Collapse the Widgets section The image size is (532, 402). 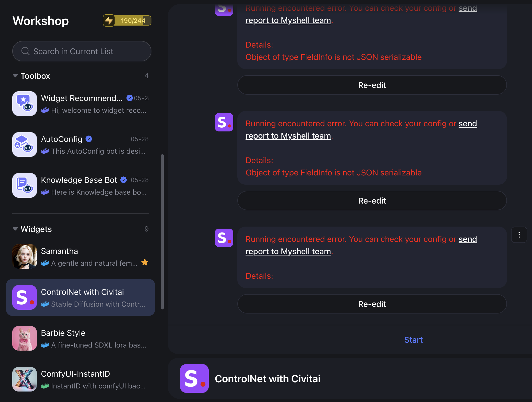[x=15, y=229]
